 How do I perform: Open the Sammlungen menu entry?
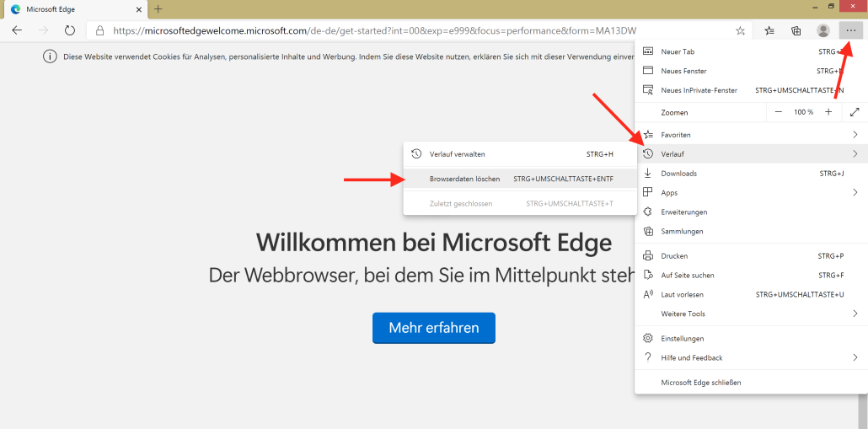click(x=751, y=231)
